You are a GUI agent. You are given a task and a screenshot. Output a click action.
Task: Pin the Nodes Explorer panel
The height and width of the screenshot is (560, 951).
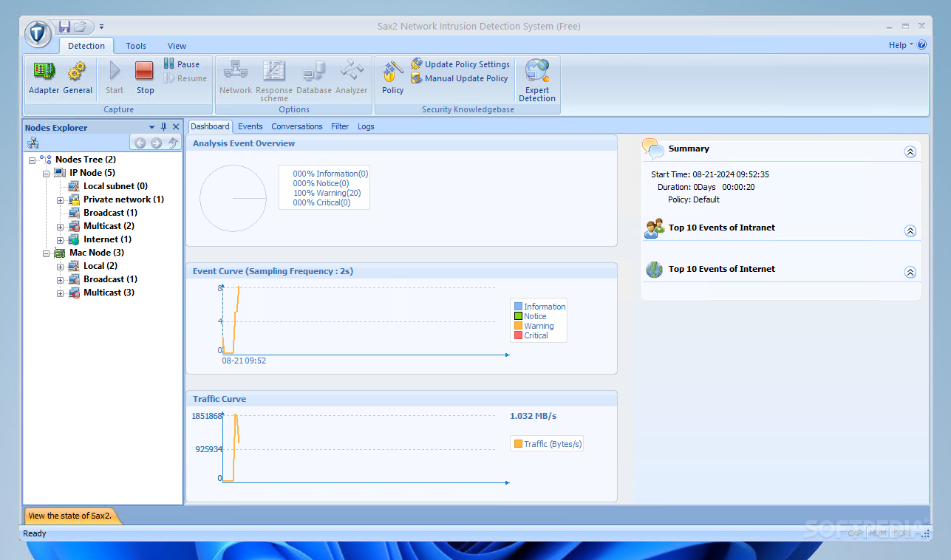(x=164, y=127)
